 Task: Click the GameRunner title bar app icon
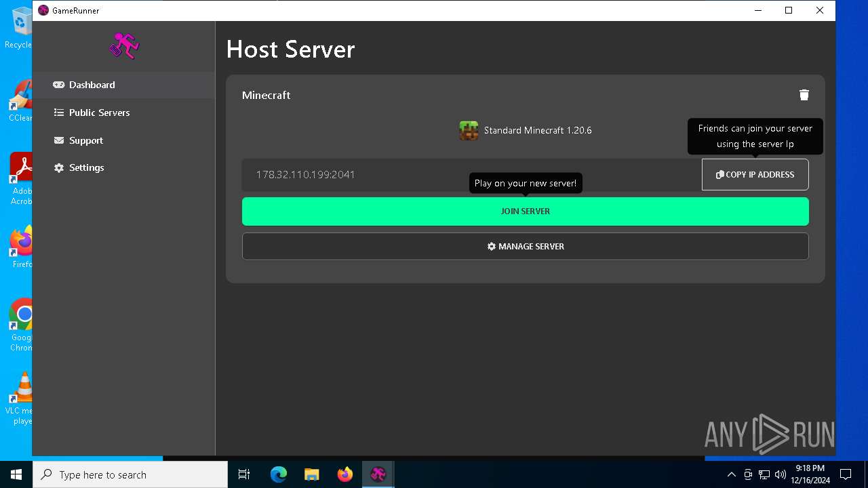pos(43,10)
